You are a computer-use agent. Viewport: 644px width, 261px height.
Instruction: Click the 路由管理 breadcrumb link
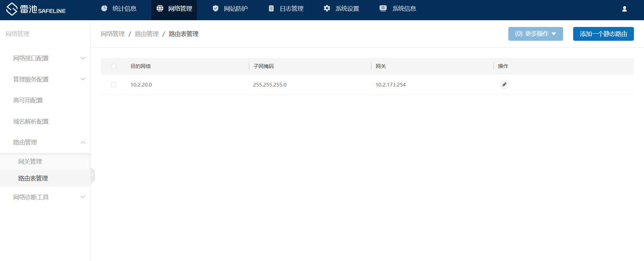[147, 34]
